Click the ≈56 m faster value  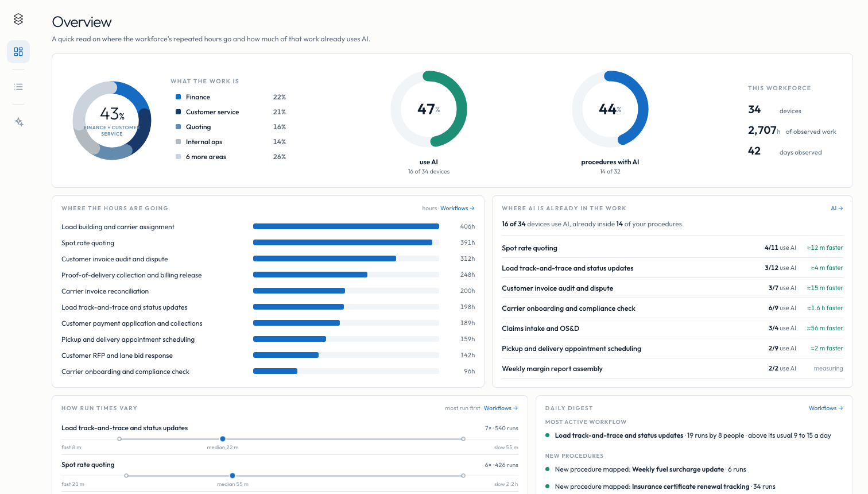[825, 329]
